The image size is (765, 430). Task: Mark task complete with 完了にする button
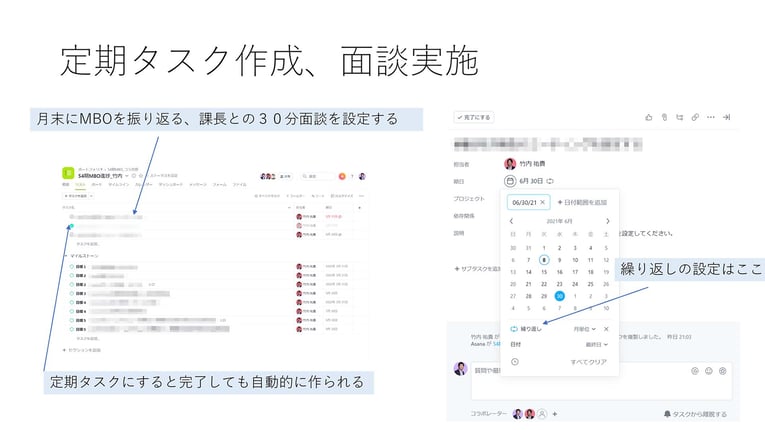point(472,117)
